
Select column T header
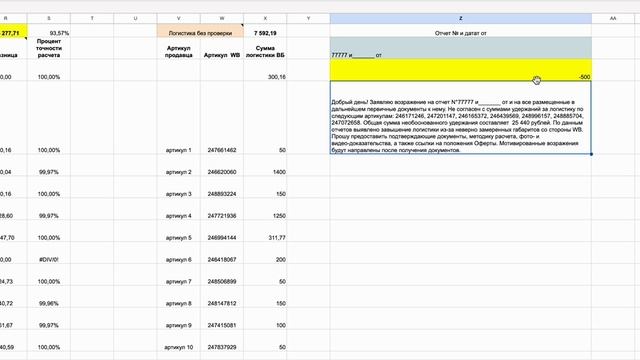(92, 18)
